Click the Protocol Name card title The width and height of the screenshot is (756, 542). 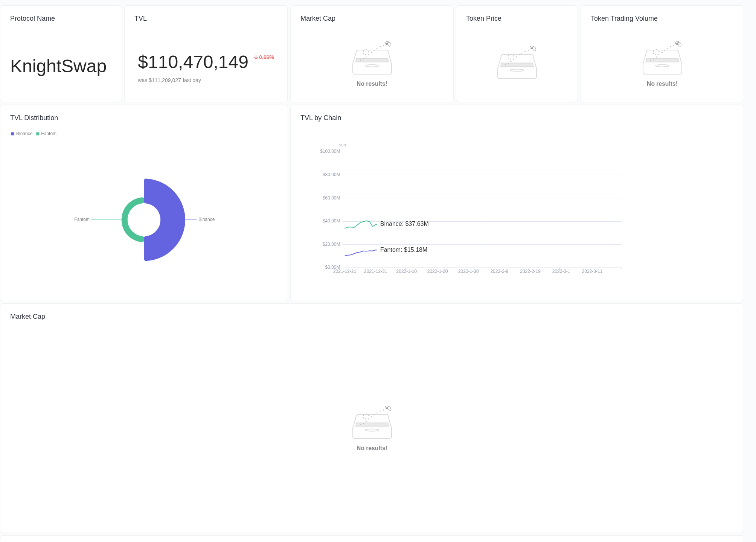coord(32,18)
